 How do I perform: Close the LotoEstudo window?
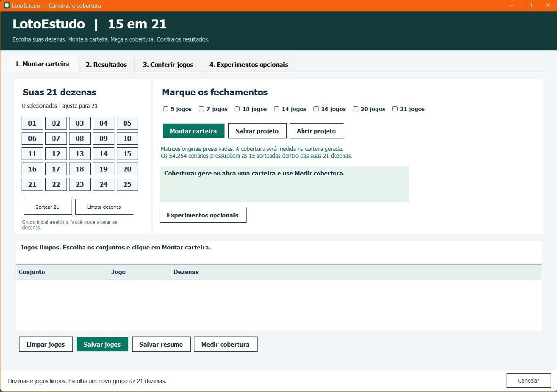548,6
